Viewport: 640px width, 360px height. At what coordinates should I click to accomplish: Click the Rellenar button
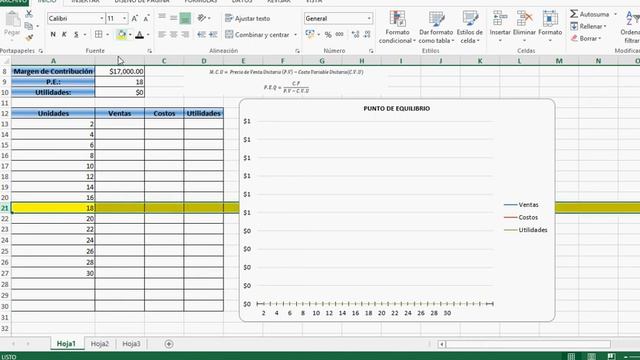[x=588, y=26]
